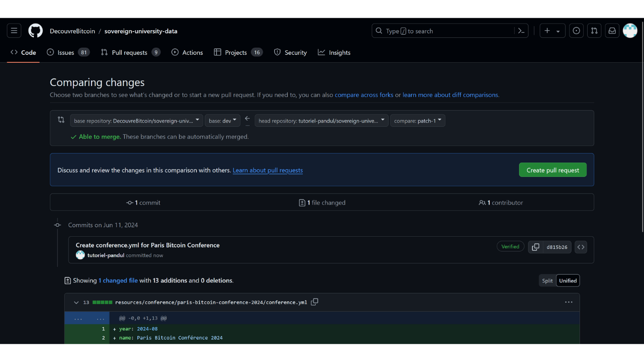644x362 pixels.
Task: Open the head repository dropdown
Action: click(x=321, y=121)
